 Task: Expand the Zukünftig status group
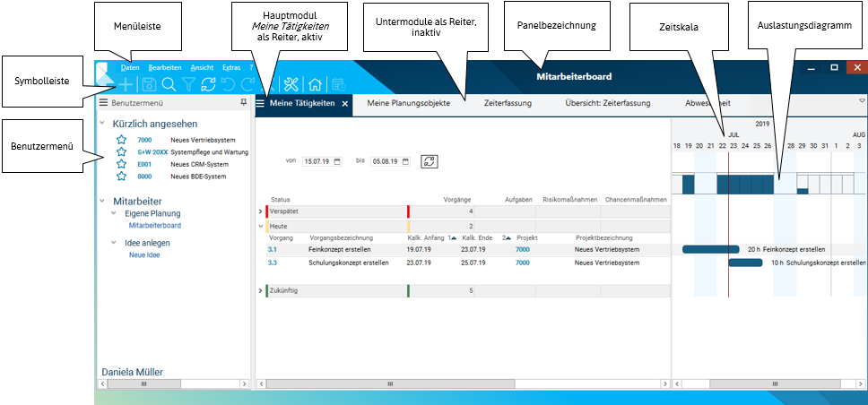click(261, 291)
